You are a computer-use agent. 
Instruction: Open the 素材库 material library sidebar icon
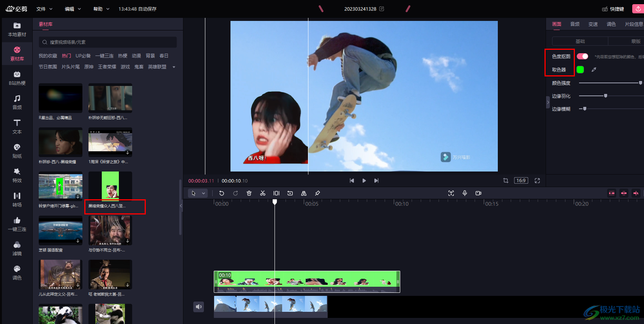pos(17,54)
